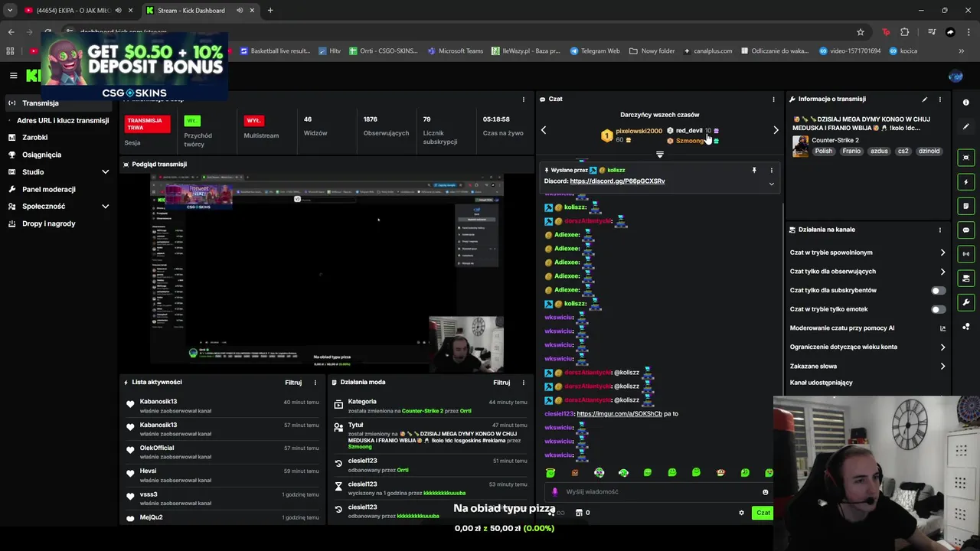
Task: Select Adres URL i klucz transmisji
Action: click(x=63, y=120)
